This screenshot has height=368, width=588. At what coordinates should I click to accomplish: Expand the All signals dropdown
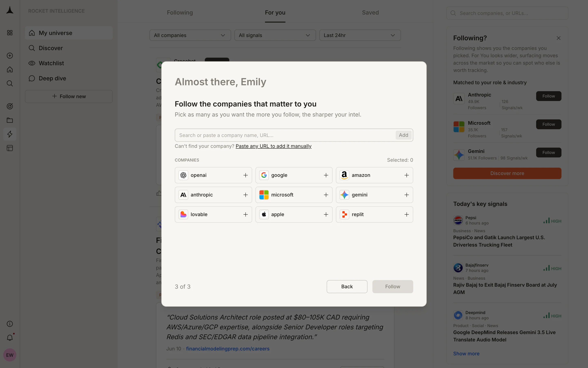pos(275,35)
